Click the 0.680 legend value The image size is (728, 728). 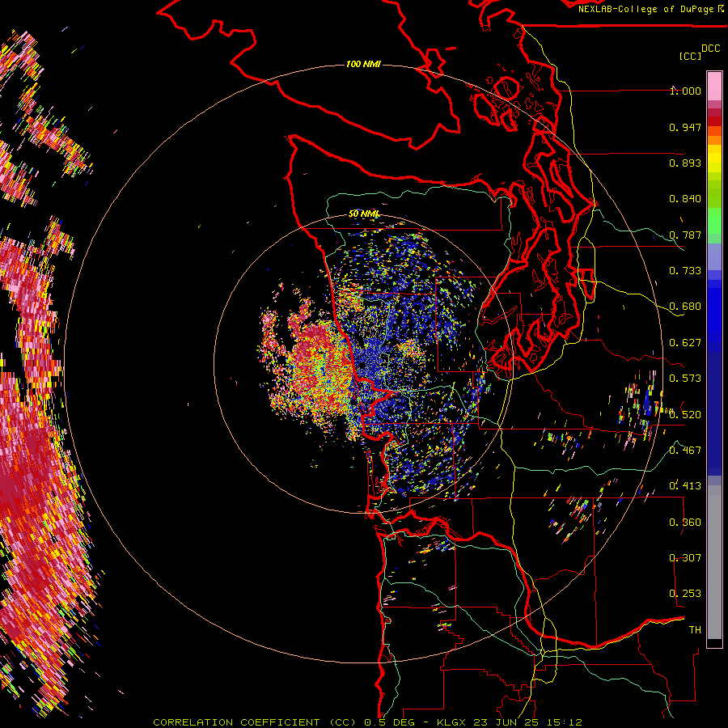point(685,307)
